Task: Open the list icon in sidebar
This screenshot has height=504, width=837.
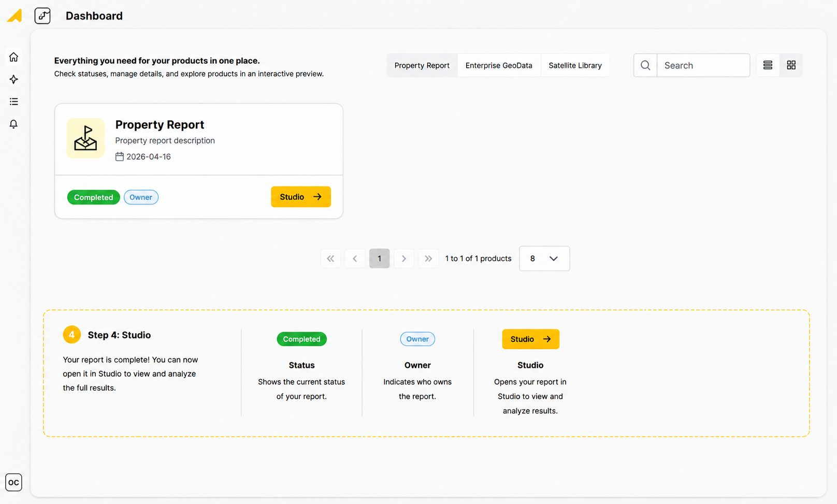Action: (14, 102)
